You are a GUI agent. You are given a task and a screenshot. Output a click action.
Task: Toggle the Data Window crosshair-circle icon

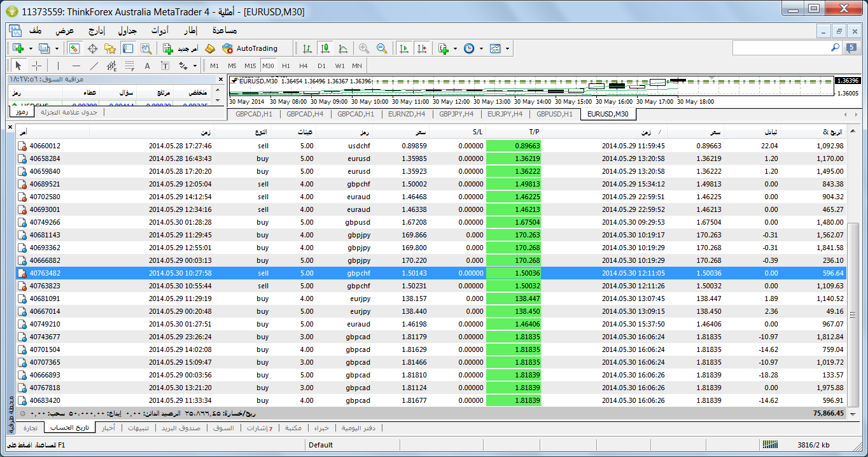coord(92,48)
